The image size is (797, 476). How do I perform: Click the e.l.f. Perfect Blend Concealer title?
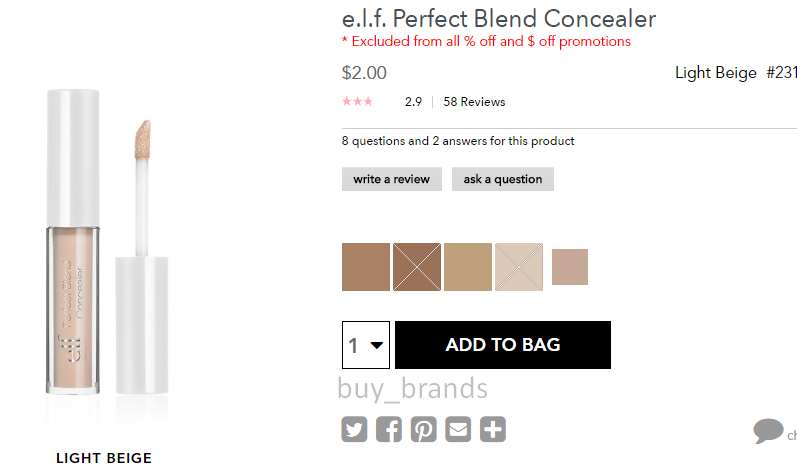click(x=499, y=19)
